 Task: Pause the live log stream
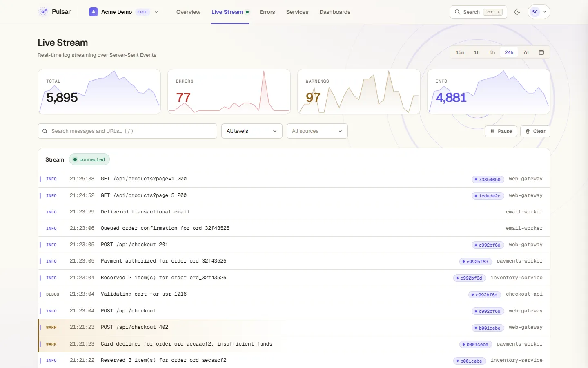coord(501,131)
